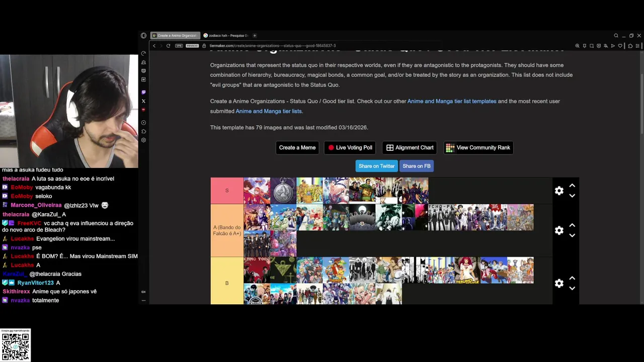Viewport: 644px width, 362px height.
Task: Click chat username Skithirexx
Action: click(16, 292)
